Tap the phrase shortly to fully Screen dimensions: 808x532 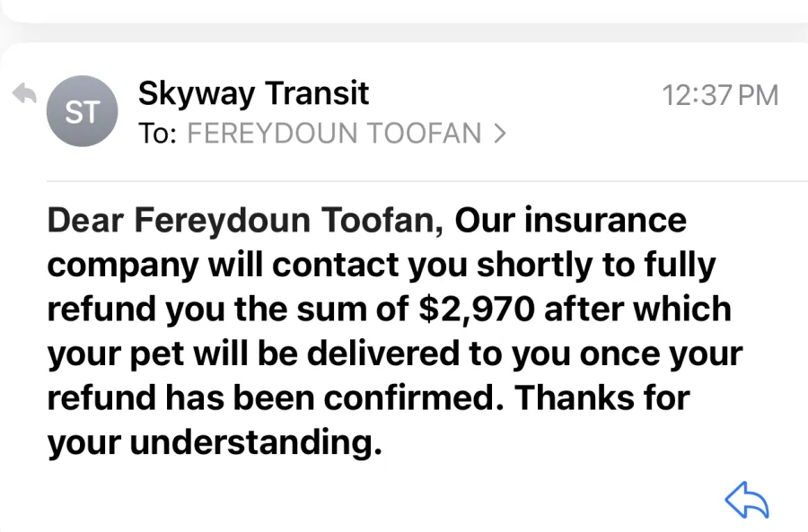tap(596, 266)
